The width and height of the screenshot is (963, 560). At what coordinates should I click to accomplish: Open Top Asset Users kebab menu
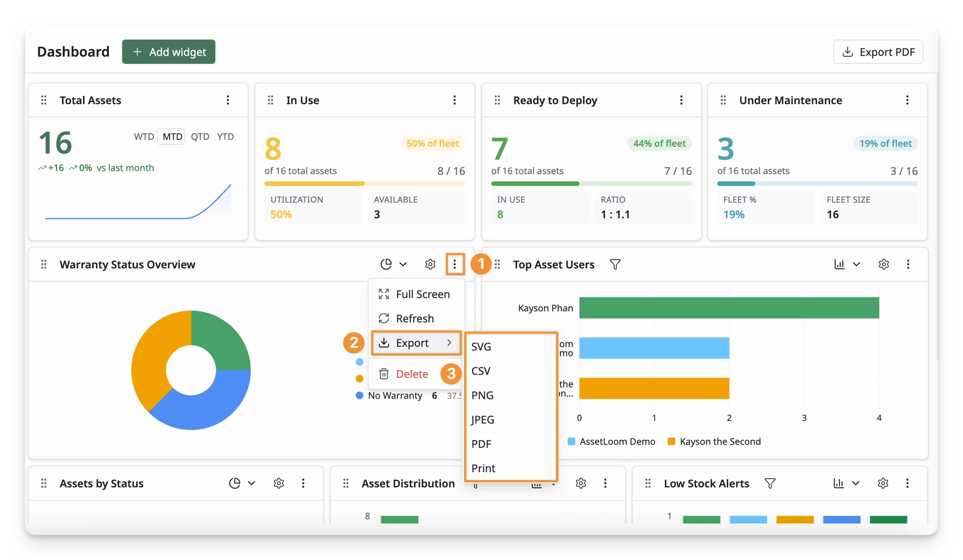pyautogui.click(x=908, y=264)
